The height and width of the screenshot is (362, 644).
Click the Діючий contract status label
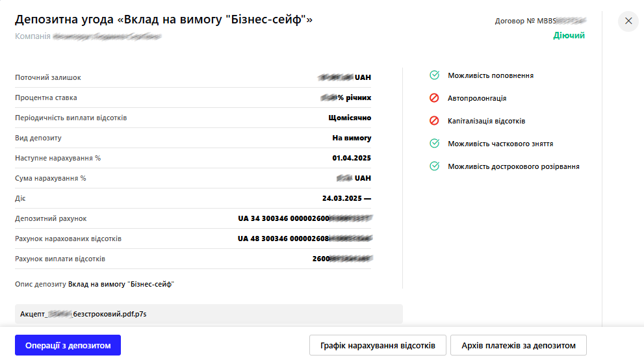pos(569,35)
